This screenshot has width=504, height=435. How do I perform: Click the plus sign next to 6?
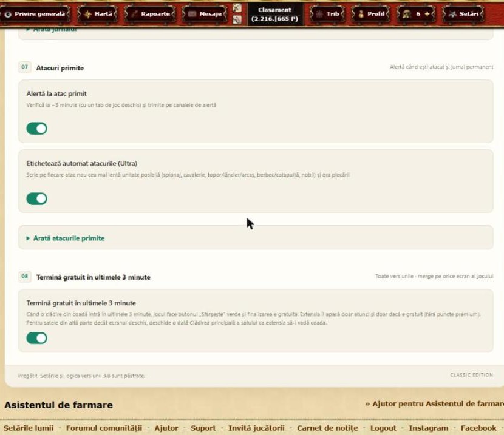click(427, 14)
